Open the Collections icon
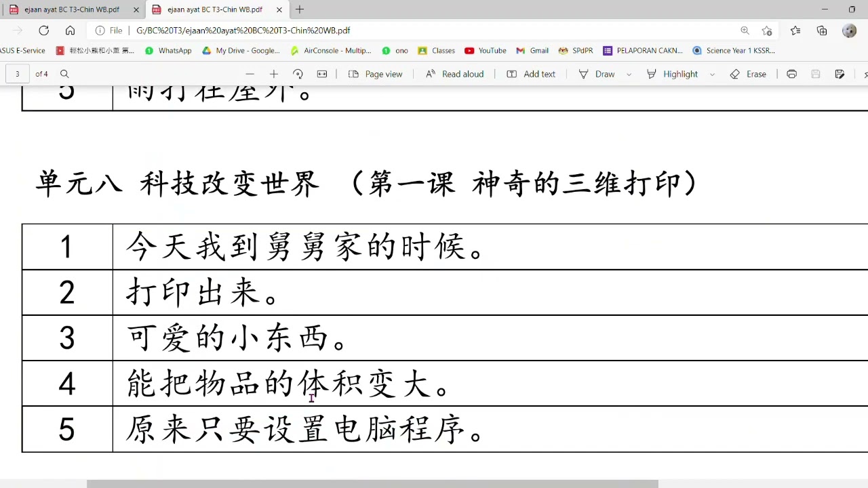 [x=822, y=30]
